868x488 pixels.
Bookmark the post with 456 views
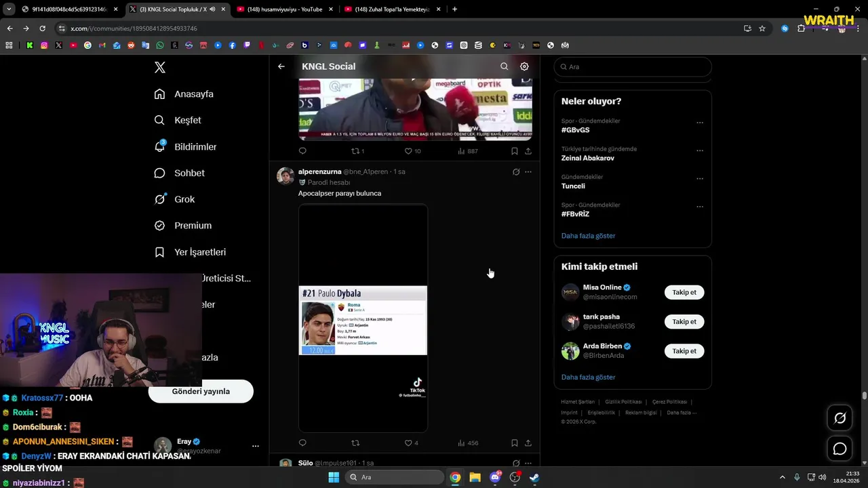click(x=515, y=443)
